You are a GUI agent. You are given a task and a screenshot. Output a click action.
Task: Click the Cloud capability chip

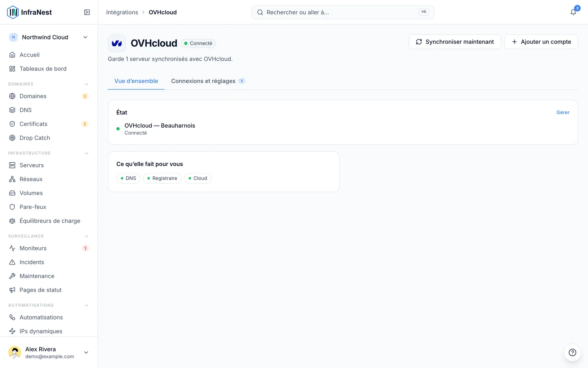pos(198,178)
